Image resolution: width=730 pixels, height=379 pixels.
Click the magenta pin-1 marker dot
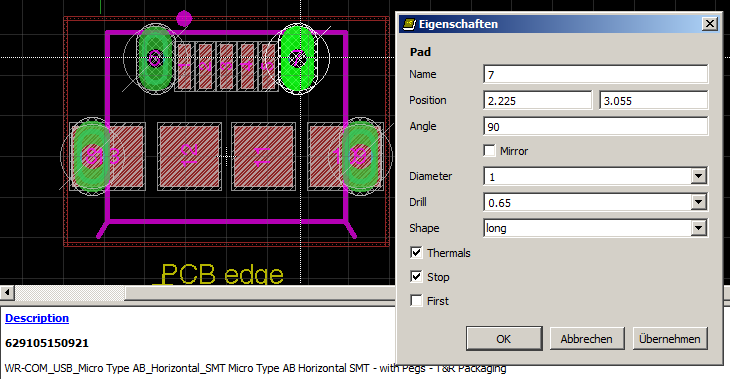184,19
